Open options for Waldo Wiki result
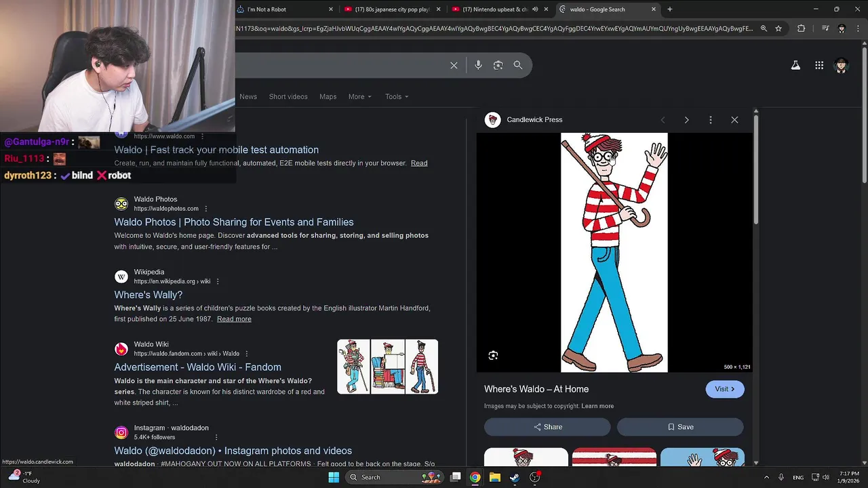This screenshot has width=868, height=488. (247, 354)
